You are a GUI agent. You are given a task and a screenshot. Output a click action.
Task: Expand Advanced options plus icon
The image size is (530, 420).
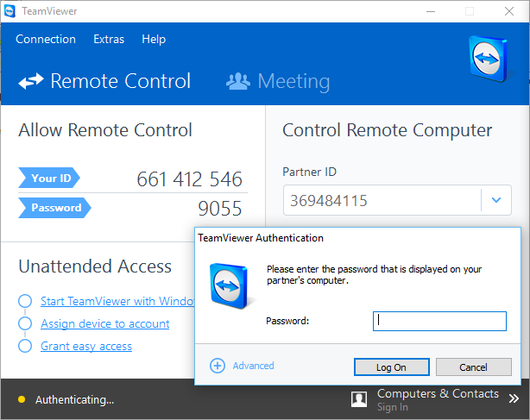[x=218, y=366]
